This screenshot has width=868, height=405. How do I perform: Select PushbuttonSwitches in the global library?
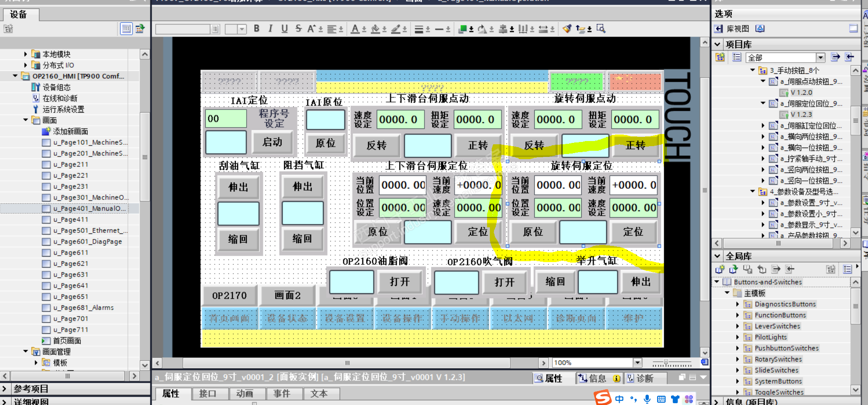point(786,348)
